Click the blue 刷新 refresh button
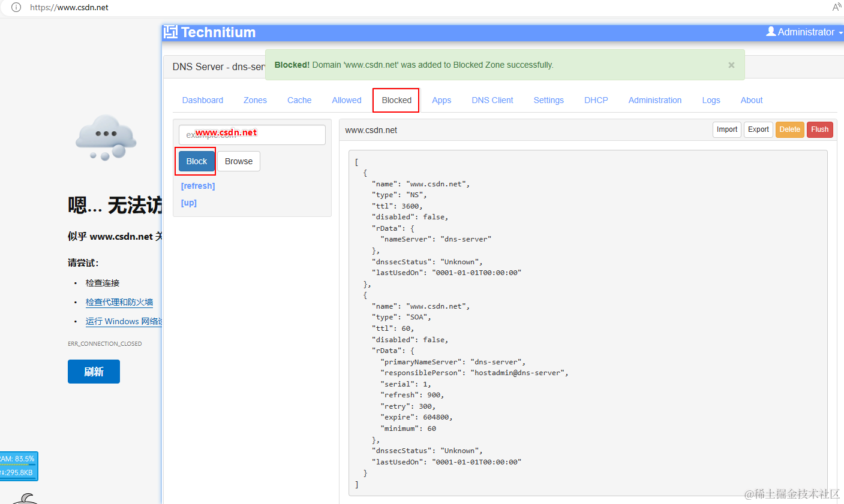844x504 pixels. (x=94, y=372)
